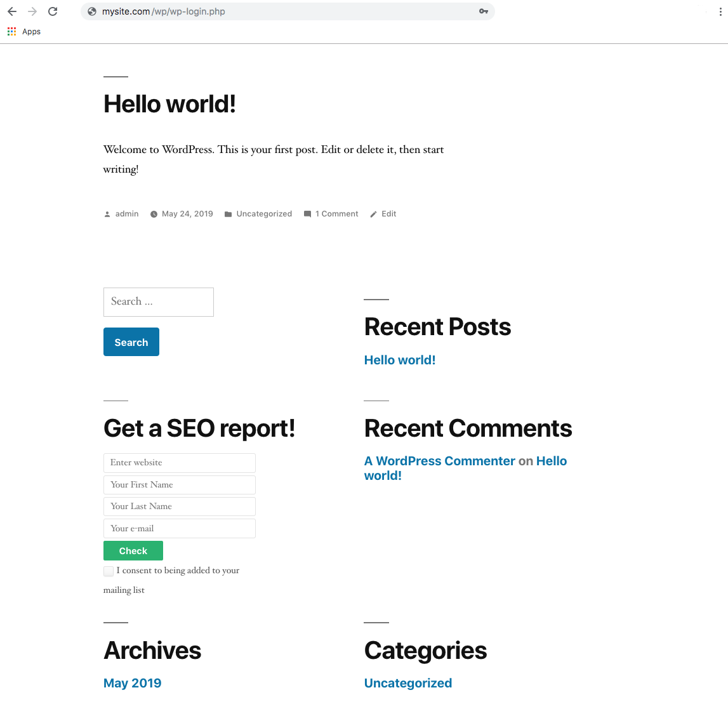This screenshot has height=716, width=728.
Task: Open Uncategorized under Categories heading
Action: coord(407,683)
